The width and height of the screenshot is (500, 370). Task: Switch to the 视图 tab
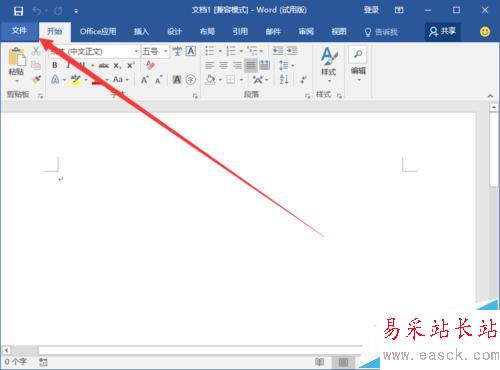(339, 32)
